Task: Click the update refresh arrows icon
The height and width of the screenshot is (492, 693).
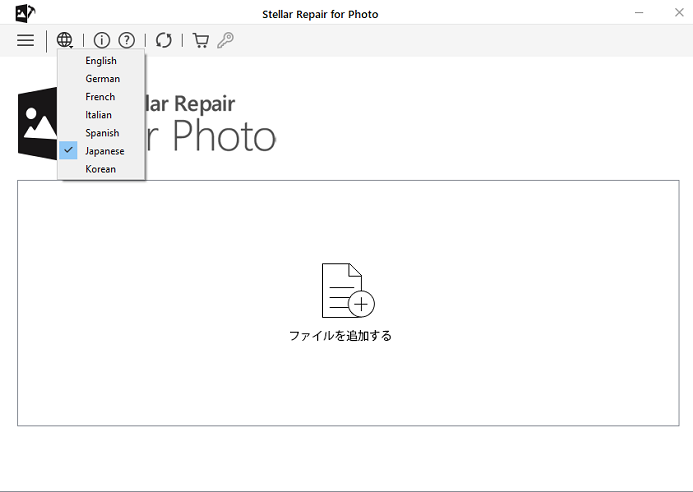Action: pos(164,41)
